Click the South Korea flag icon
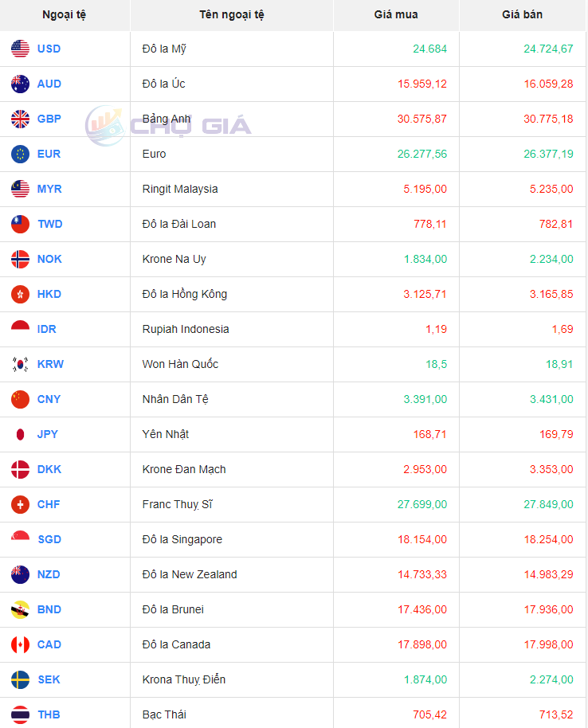This screenshot has width=588, height=728. (x=21, y=364)
